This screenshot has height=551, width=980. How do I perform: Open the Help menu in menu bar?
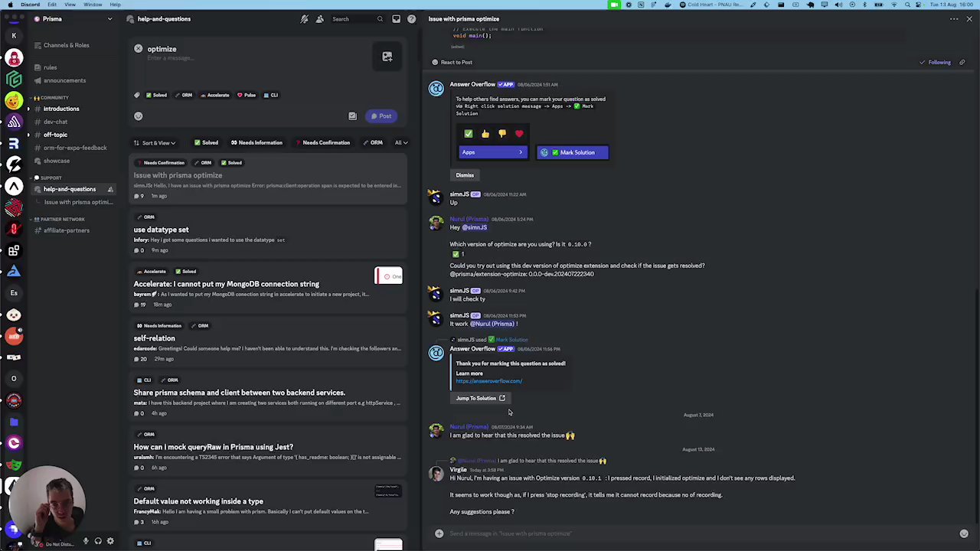pyautogui.click(x=115, y=5)
